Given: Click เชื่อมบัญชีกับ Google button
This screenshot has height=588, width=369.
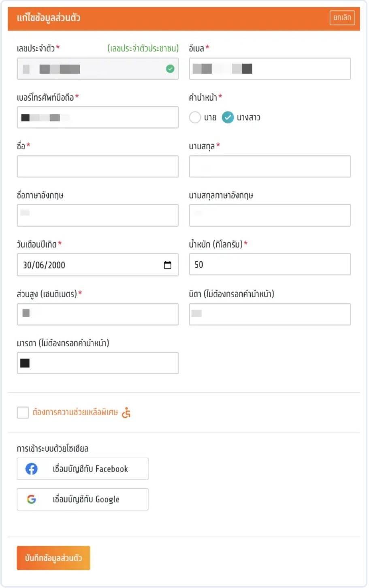Looking at the screenshot, I should click(83, 499).
